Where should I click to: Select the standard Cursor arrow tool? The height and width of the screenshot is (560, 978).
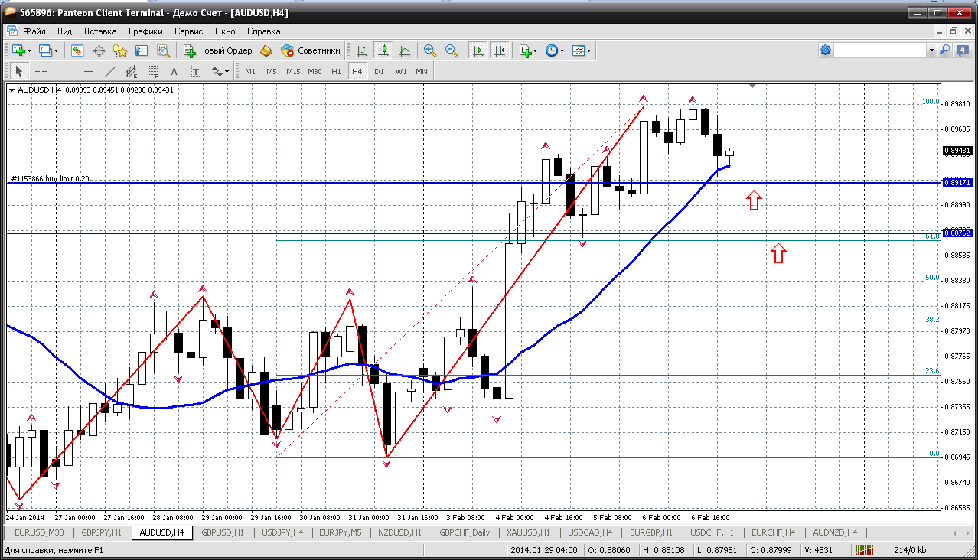point(20,71)
